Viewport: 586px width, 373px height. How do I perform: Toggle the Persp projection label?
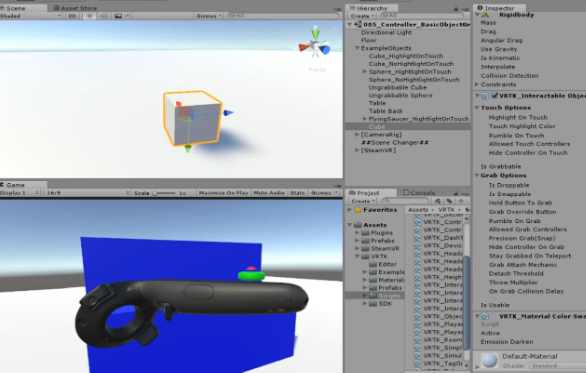pos(317,70)
